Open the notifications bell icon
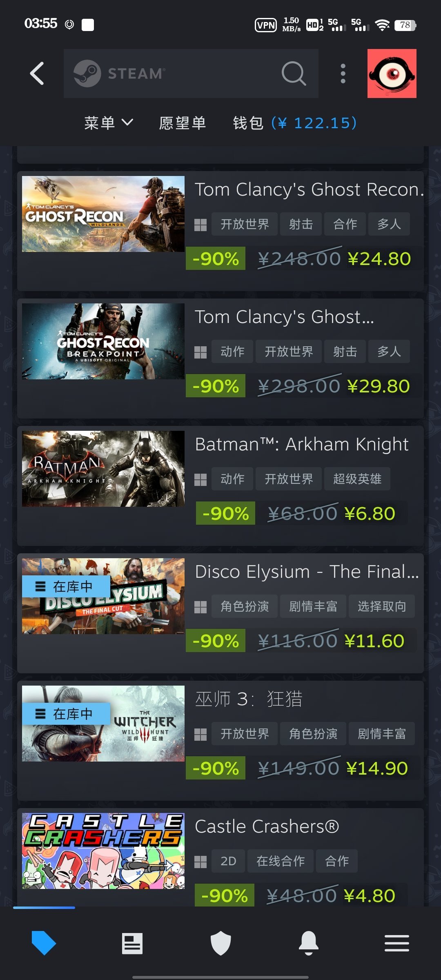The image size is (441, 980). [x=309, y=943]
